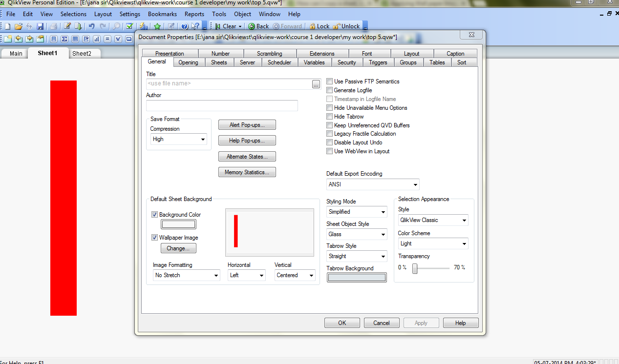619x364 pixels.
Task: Open the Selection Appearance Style dropdown
Action: tap(433, 220)
